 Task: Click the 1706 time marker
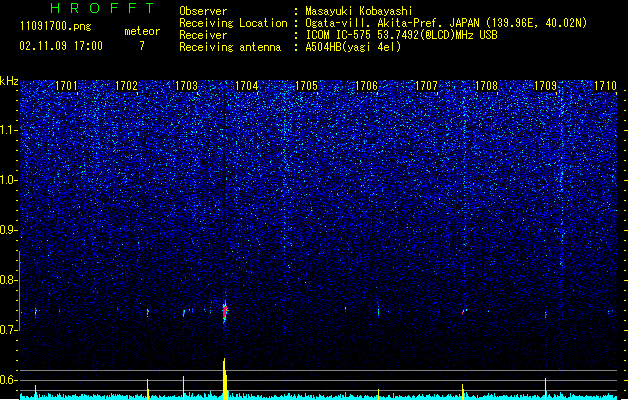tap(366, 86)
